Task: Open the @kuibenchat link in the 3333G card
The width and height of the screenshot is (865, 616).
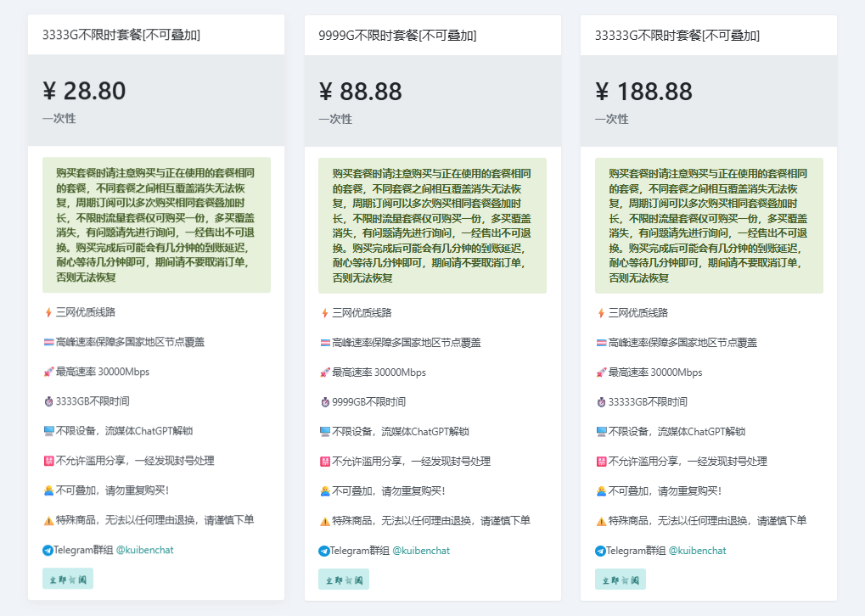Action: [x=144, y=550]
